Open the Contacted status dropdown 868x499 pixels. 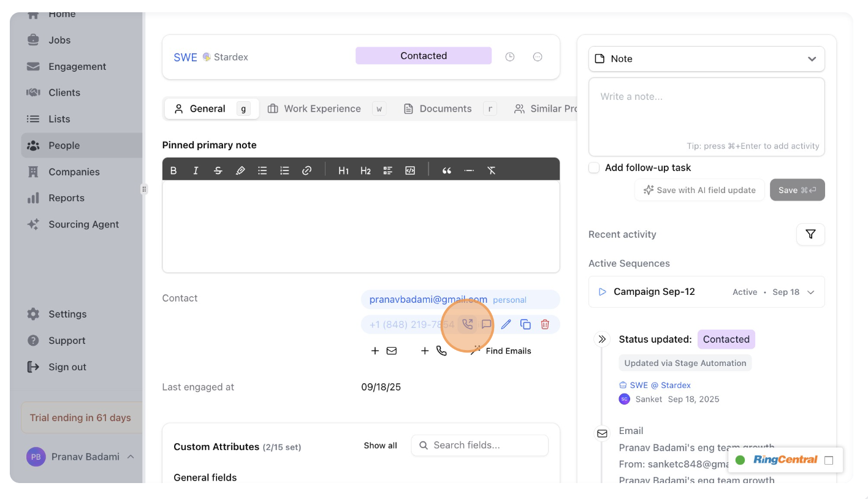424,56
